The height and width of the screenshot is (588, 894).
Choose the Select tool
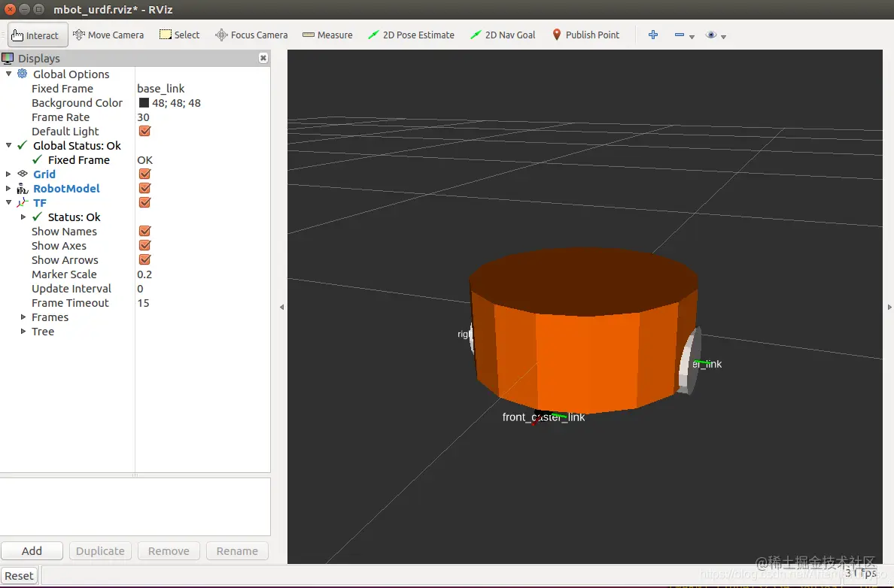tap(180, 35)
